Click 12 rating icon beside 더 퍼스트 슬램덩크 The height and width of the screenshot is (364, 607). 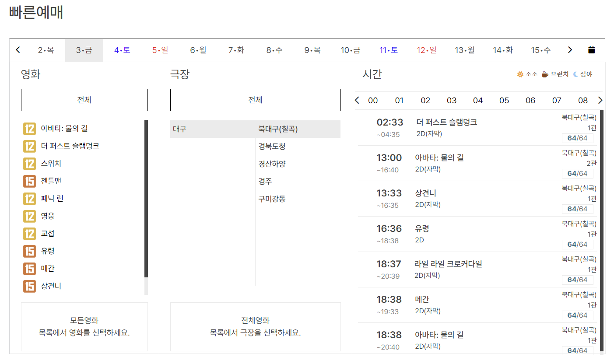pyautogui.click(x=29, y=146)
